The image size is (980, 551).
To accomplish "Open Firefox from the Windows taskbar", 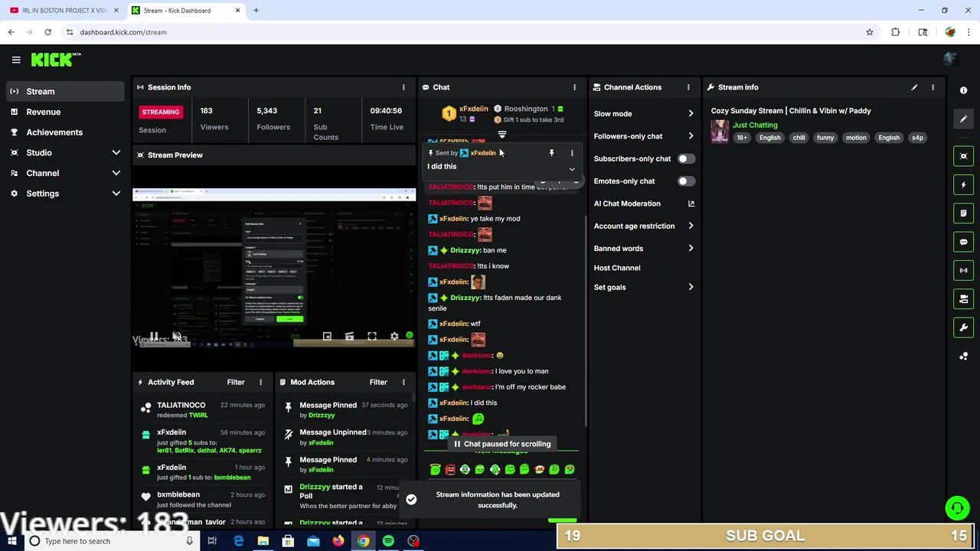I will [338, 541].
